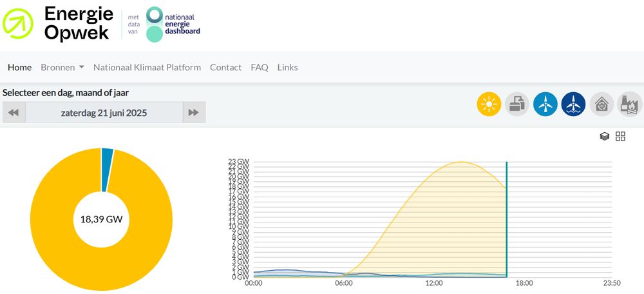This screenshot has height=294, width=644.
Task: Click the 18,39 GW donut center value
Action: [x=102, y=220]
